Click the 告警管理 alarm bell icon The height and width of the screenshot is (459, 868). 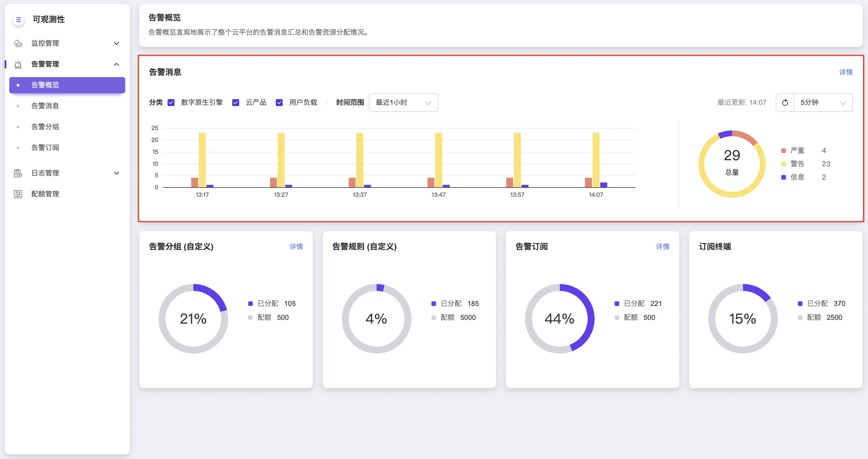pyautogui.click(x=18, y=64)
